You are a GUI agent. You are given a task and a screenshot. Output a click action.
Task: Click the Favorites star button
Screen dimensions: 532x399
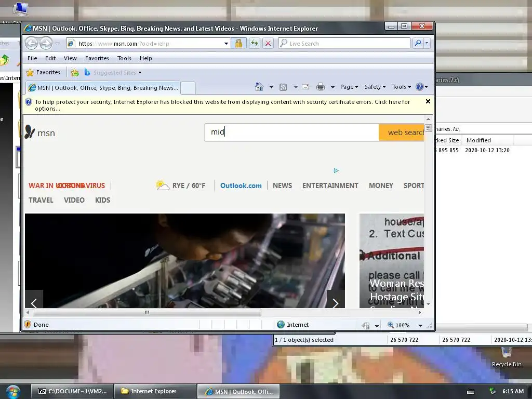(x=44, y=72)
